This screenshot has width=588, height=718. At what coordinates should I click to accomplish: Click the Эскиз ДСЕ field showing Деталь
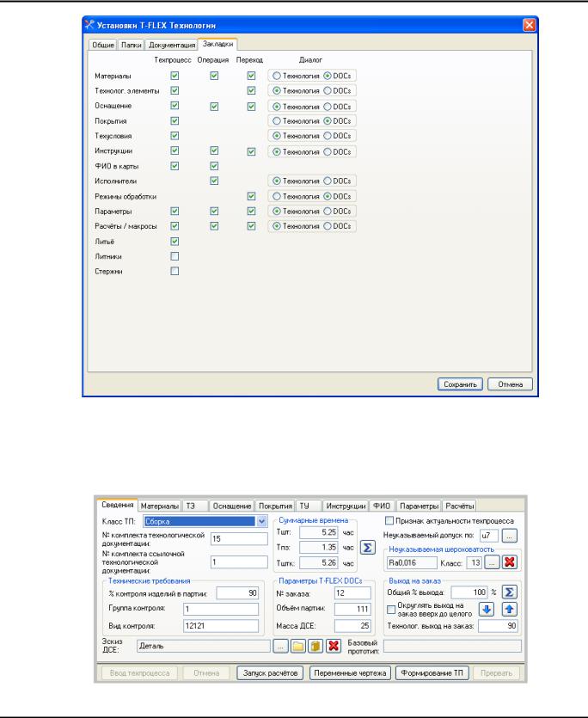pyautogui.click(x=204, y=646)
